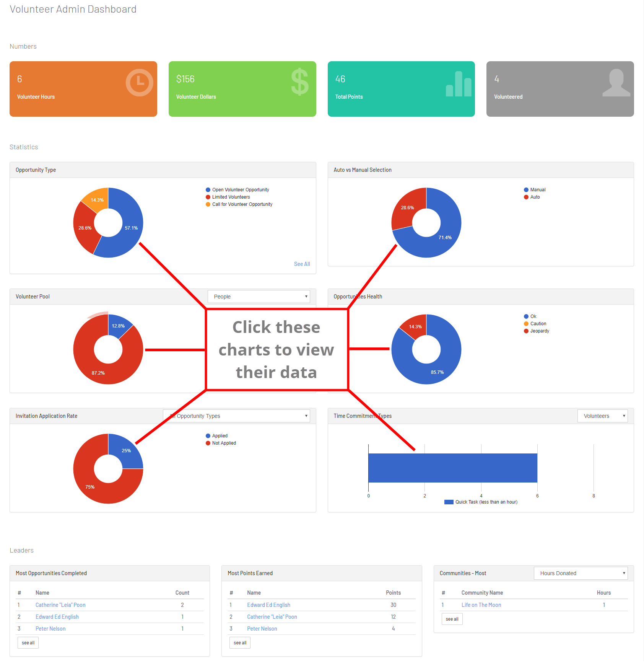Open the Life on The Moon community link
Viewport: 644px width, 662px height.
pyautogui.click(x=481, y=605)
